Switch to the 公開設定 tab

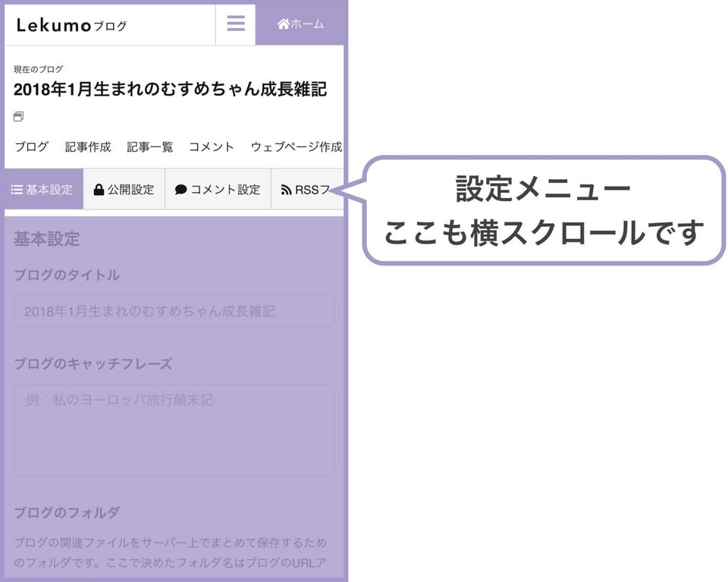click(x=124, y=189)
